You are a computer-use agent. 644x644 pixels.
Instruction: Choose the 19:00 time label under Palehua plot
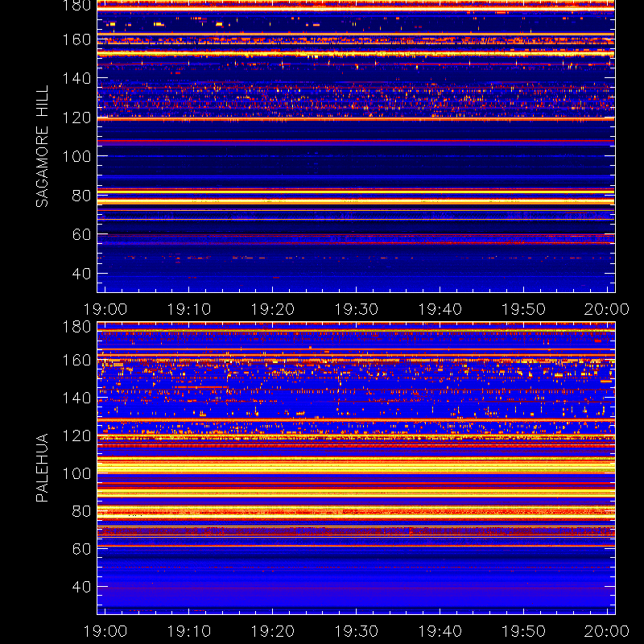click(105, 631)
